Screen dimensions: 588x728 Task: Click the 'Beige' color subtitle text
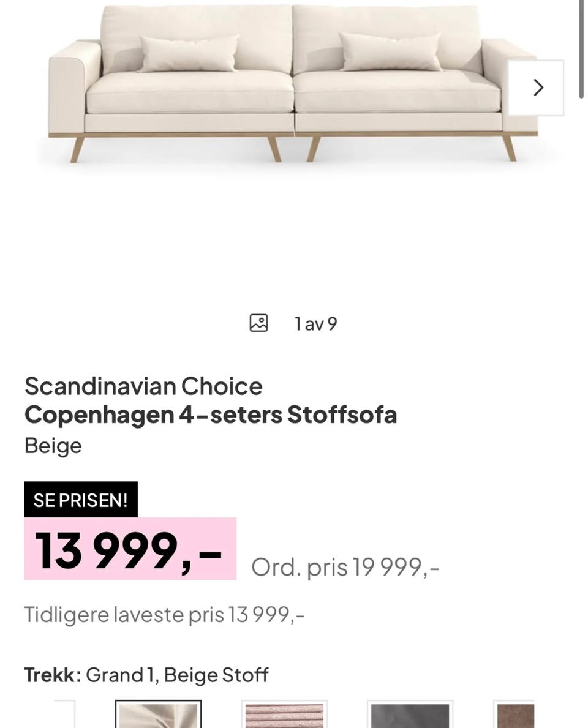pos(53,446)
